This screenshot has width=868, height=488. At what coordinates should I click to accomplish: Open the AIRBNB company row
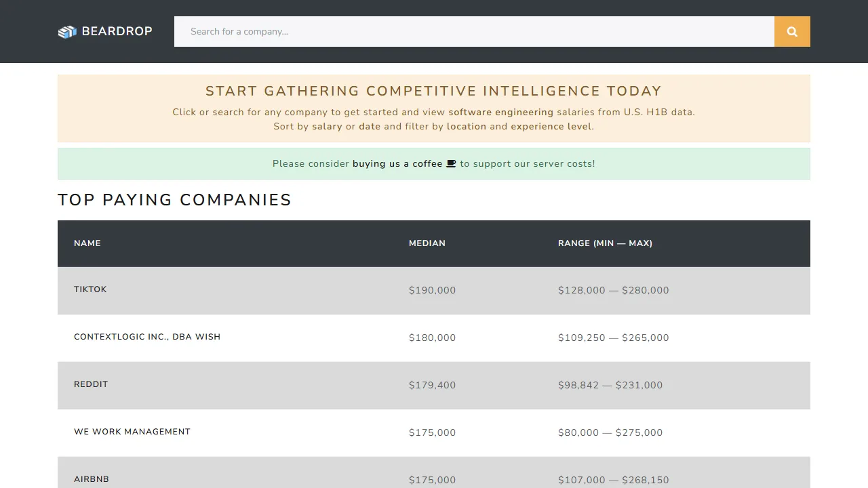91,479
